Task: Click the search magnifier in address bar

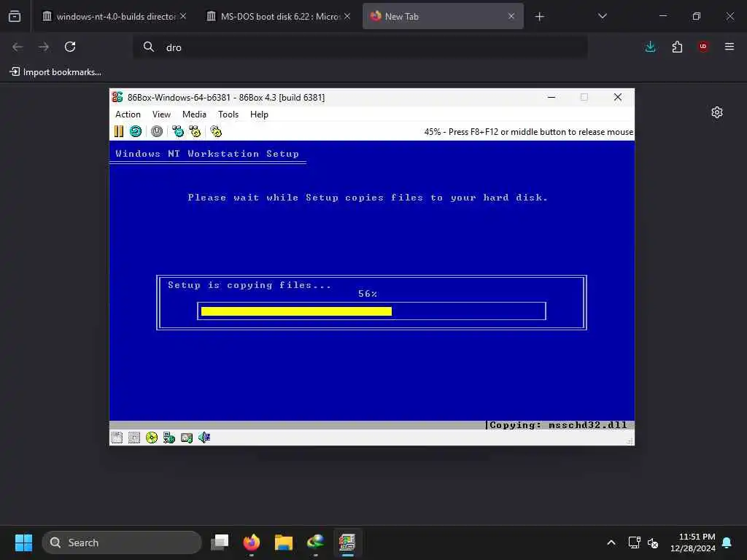Action: 149,47
